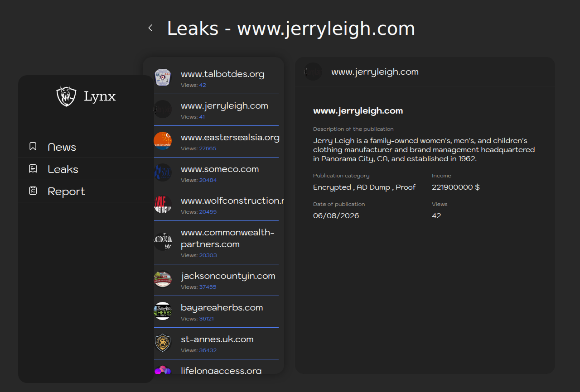The image size is (580, 392).
Task: Click the Income label
Action: coord(441,176)
